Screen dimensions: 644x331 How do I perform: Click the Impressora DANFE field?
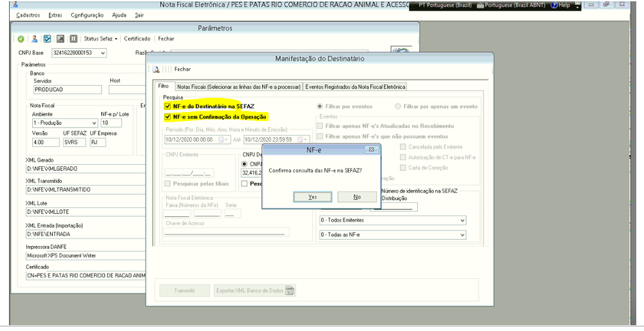click(86, 256)
